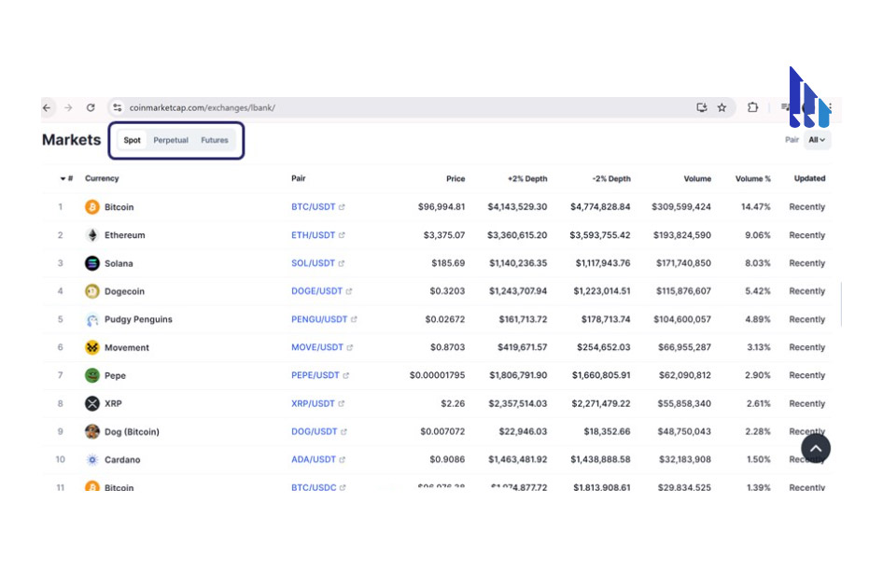Select the Spot markets tab
Image resolution: width=883 pixels, height=588 pixels.
tap(133, 140)
